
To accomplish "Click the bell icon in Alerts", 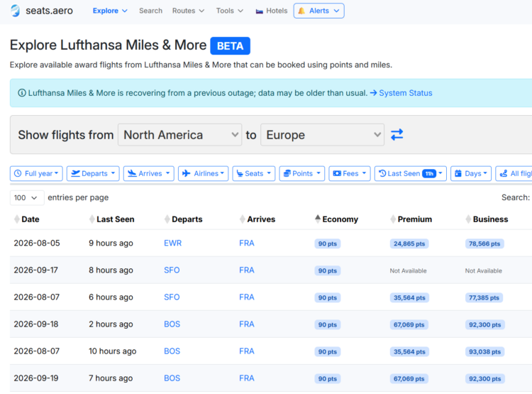I will (x=301, y=11).
